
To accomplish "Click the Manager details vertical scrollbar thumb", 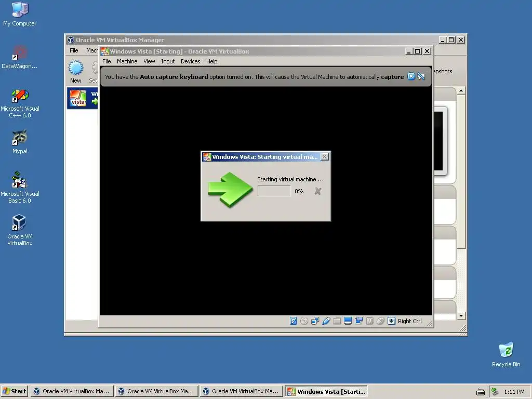I will pos(461,171).
